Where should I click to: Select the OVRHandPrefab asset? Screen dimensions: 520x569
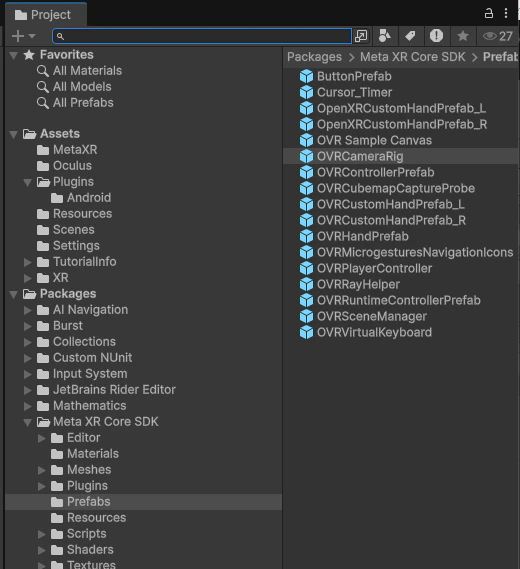(354, 236)
